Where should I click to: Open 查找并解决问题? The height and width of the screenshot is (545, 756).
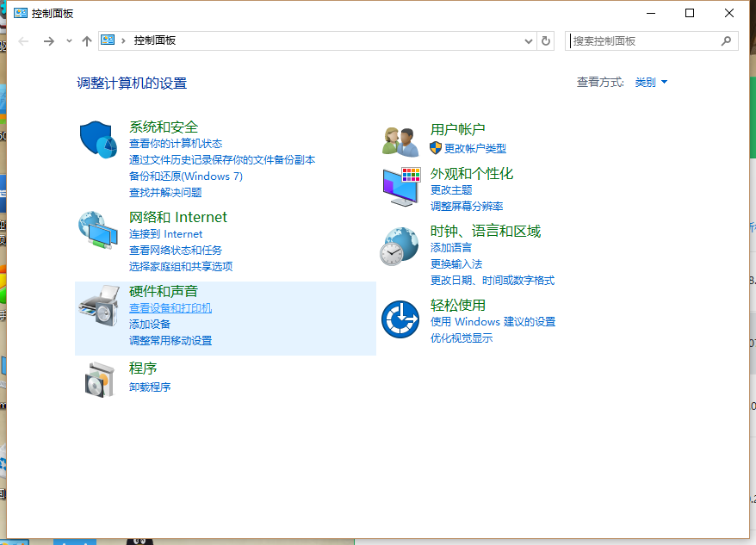coord(165,193)
